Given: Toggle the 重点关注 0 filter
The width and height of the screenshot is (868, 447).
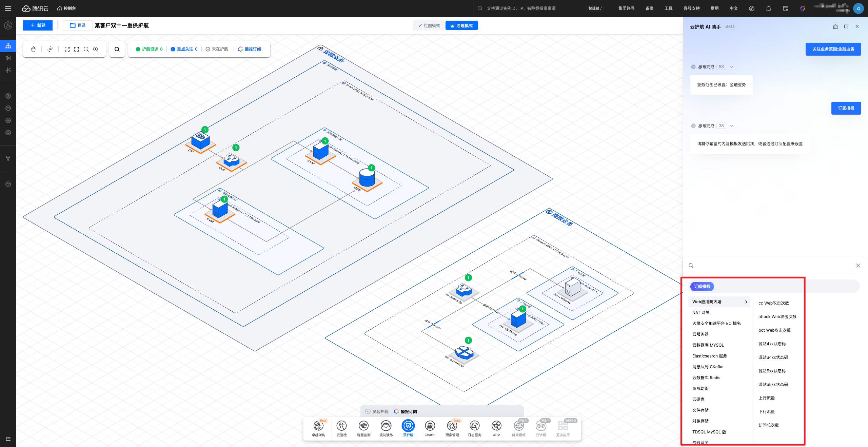Looking at the screenshot, I should coord(184,49).
